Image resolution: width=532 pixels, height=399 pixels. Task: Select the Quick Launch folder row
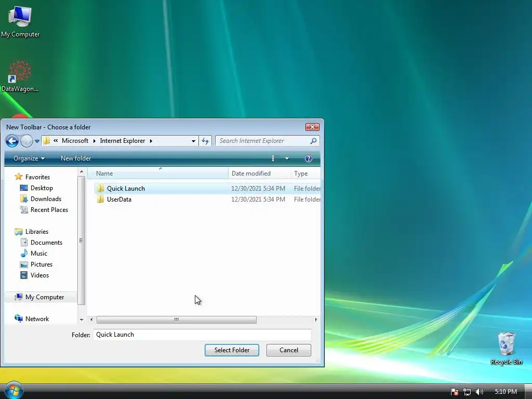click(207, 189)
